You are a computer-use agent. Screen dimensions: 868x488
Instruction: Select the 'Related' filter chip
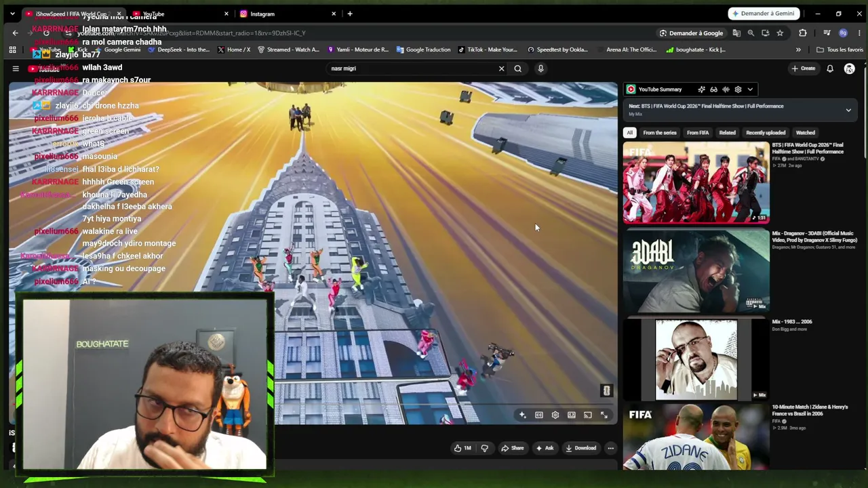pos(727,133)
